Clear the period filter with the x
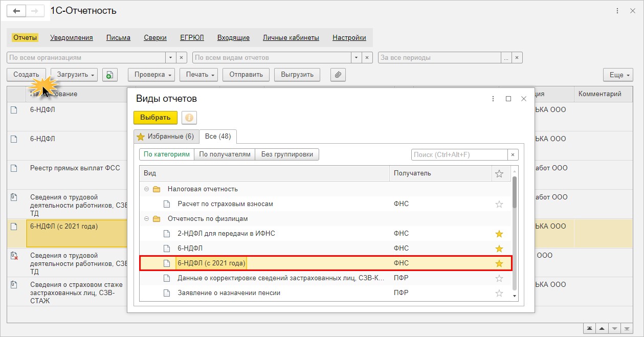 pyautogui.click(x=517, y=58)
